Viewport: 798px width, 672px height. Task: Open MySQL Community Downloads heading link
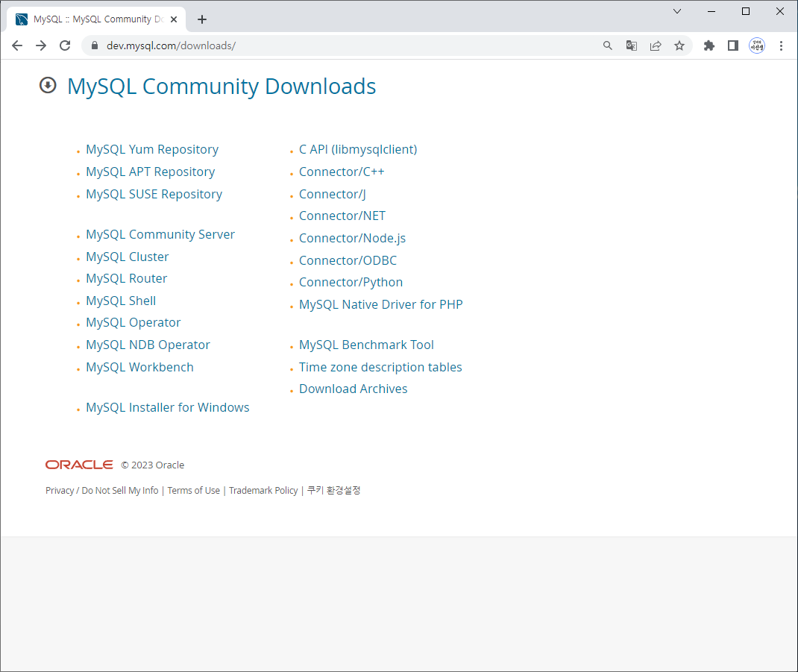(222, 87)
